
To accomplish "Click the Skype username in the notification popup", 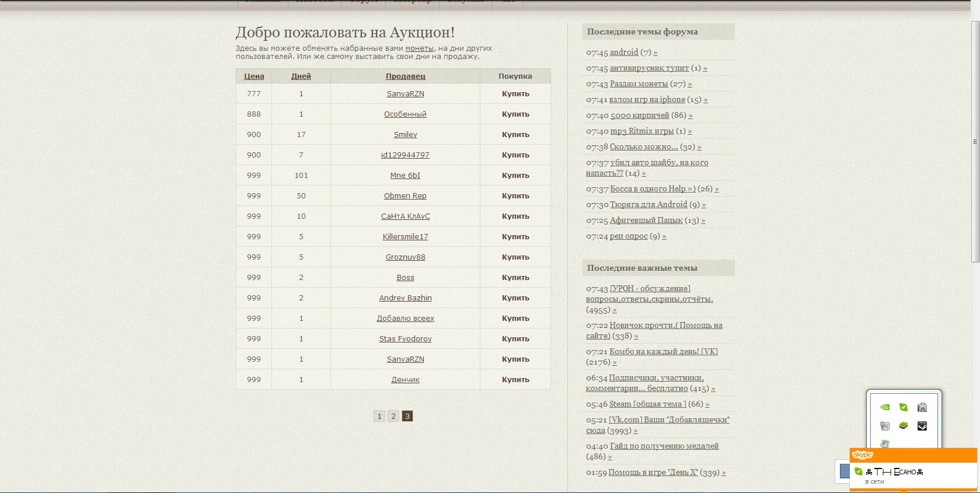I will click(894, 471).
